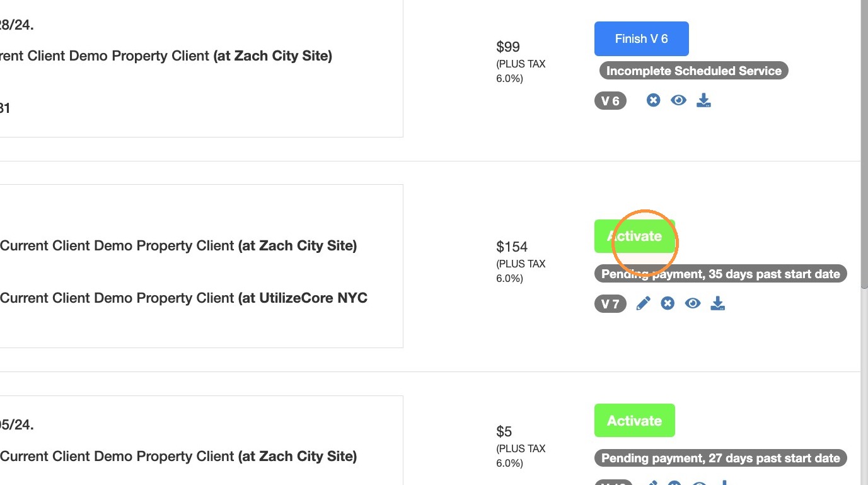Preview the V 7 proposal using eye icon
Viewport: 868px width, 485px height.
click(x=693, y=304)
